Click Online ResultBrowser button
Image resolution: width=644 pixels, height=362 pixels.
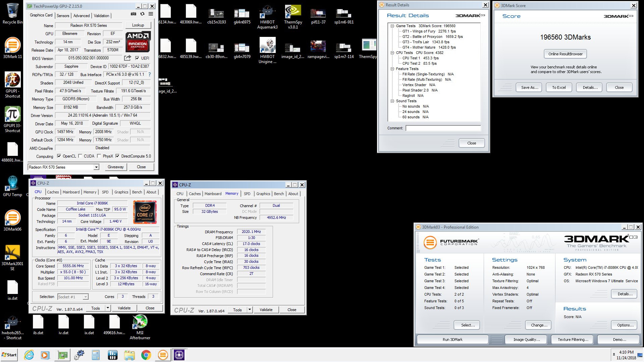(565, 54)
